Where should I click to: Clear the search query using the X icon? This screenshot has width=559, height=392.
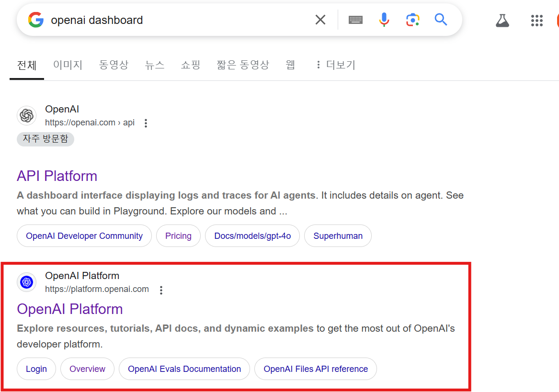click(320, 20)
